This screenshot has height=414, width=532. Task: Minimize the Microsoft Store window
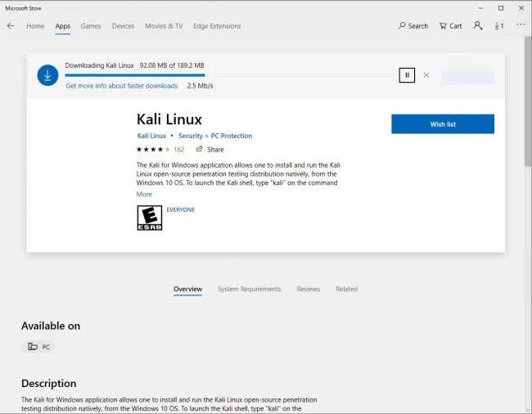coord(480,8)
